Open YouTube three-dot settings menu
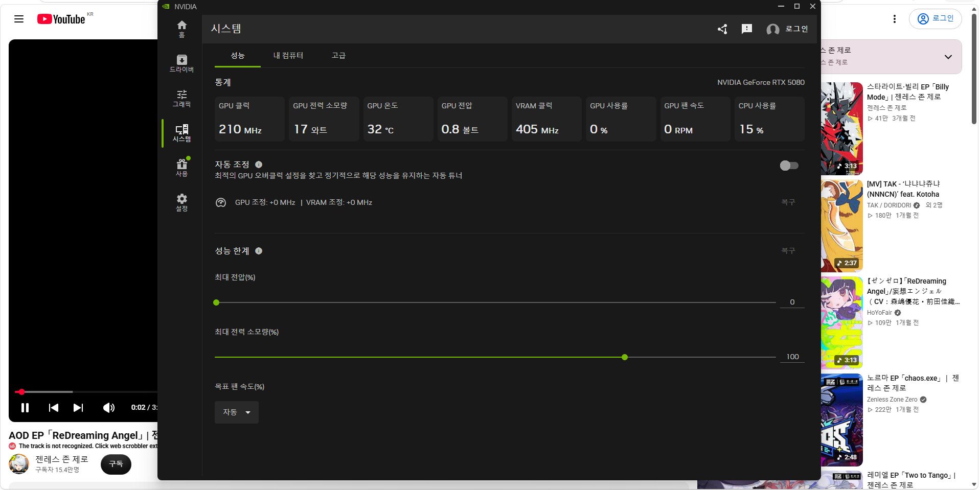Screen dimensions: 980x490 (895, 19)
